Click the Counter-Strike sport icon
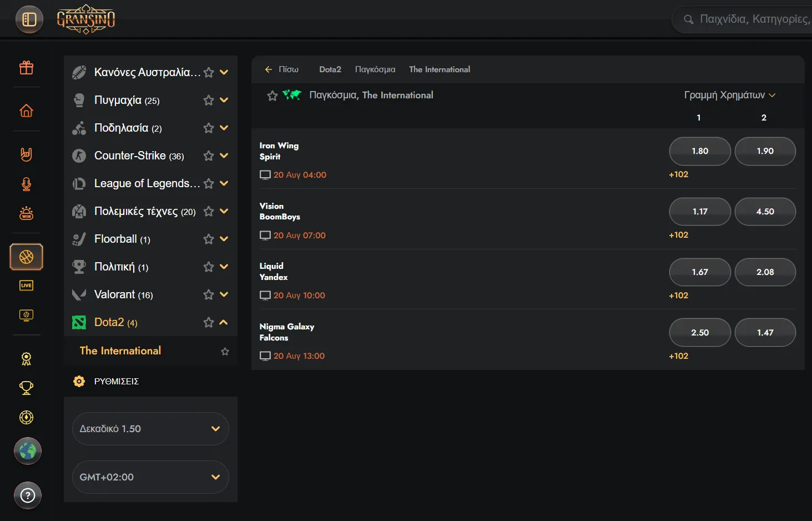Screen dimensions: 812x521 point(79,156)
